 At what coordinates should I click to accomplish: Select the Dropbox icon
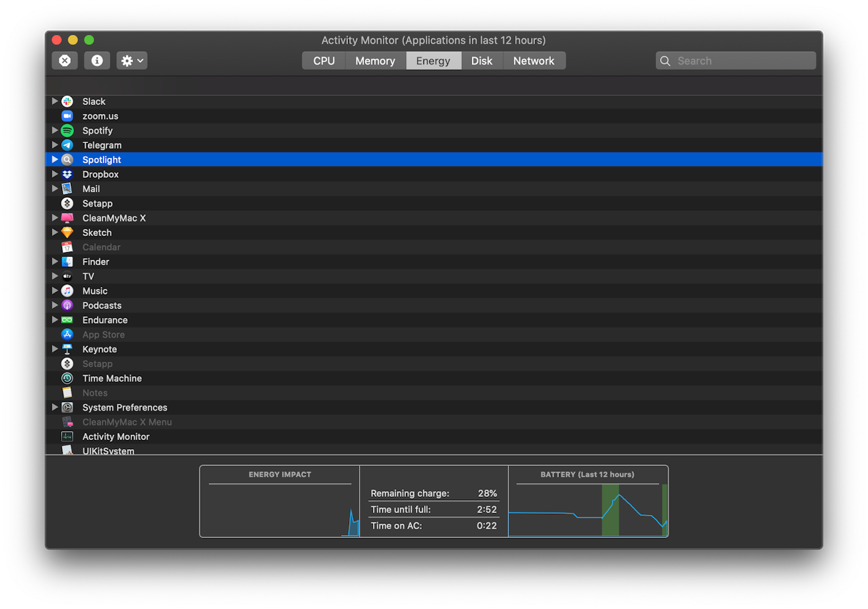click(67, 174)
